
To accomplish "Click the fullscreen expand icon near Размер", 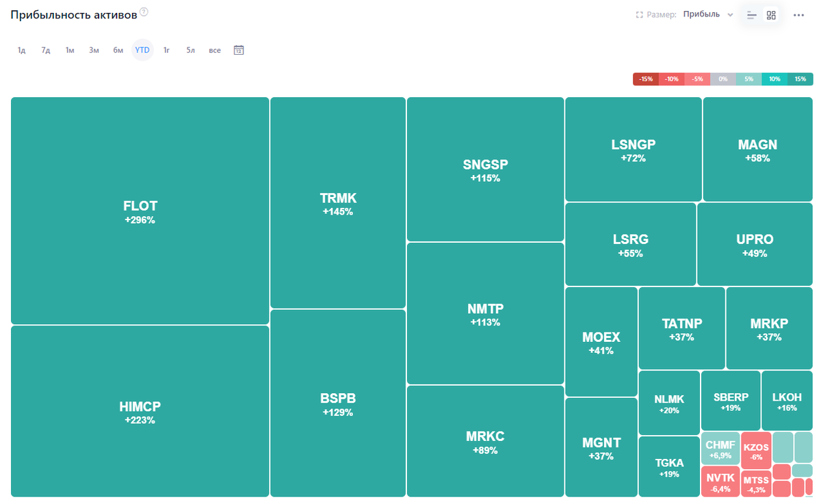I will pyautogui.click(x=639, y=14).
